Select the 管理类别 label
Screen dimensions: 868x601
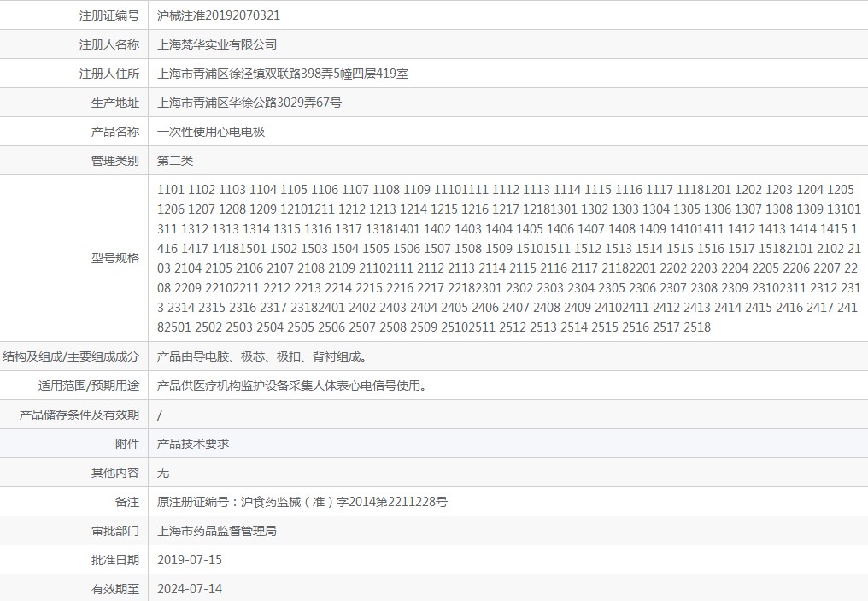[x=115, y=161]
